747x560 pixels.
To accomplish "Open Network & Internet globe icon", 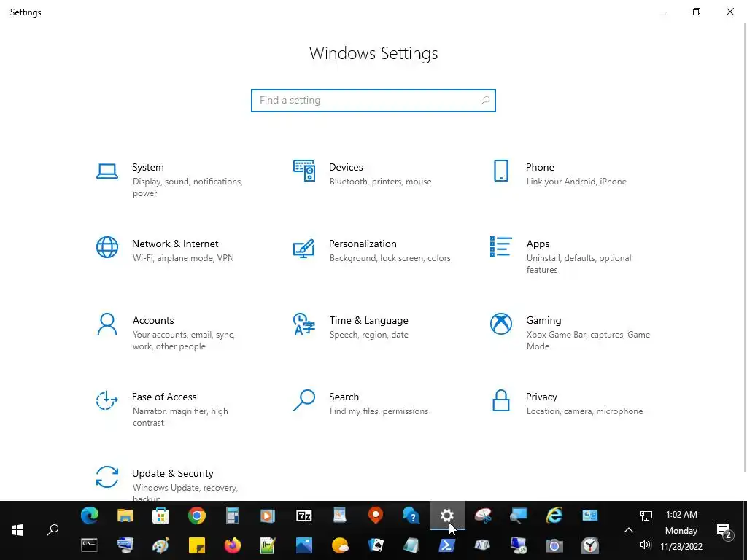I will click(x=107, y=247).
